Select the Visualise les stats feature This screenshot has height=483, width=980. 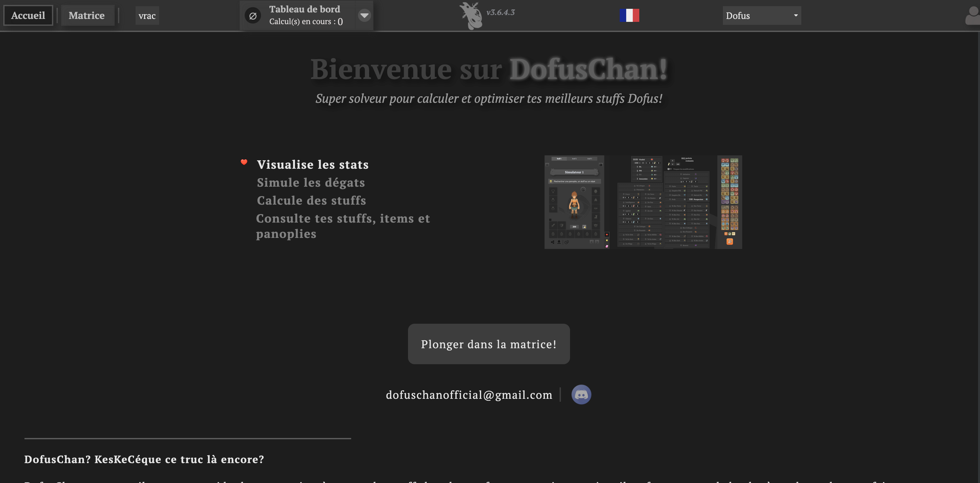313,164
